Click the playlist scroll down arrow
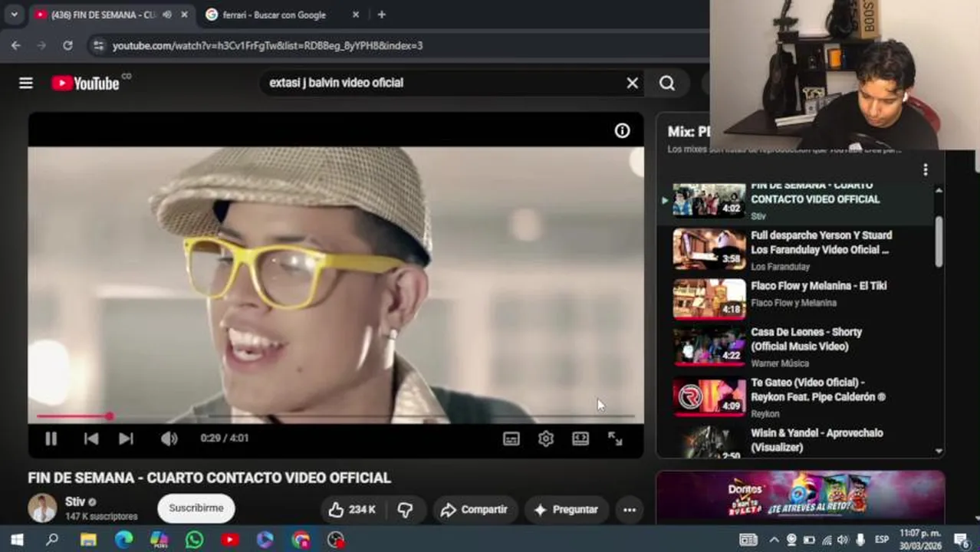 [939, 452]
